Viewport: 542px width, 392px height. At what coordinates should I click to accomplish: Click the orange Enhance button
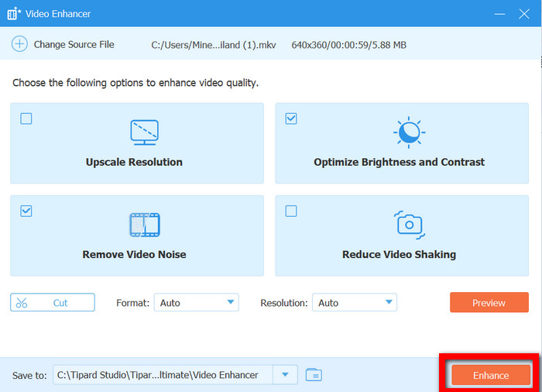(491, 375)
